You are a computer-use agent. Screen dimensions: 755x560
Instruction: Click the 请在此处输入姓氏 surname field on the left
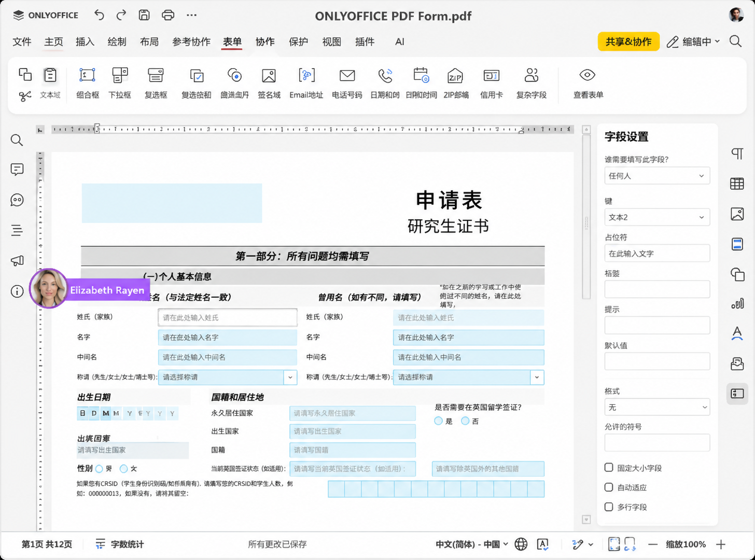pyautogui.click(x=228, y=317)
